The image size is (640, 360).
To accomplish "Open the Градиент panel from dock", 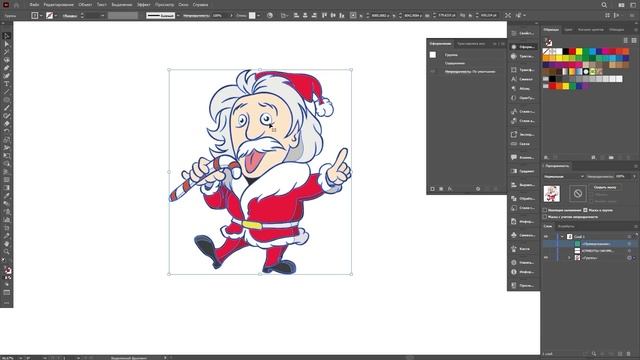I will 523,171.
